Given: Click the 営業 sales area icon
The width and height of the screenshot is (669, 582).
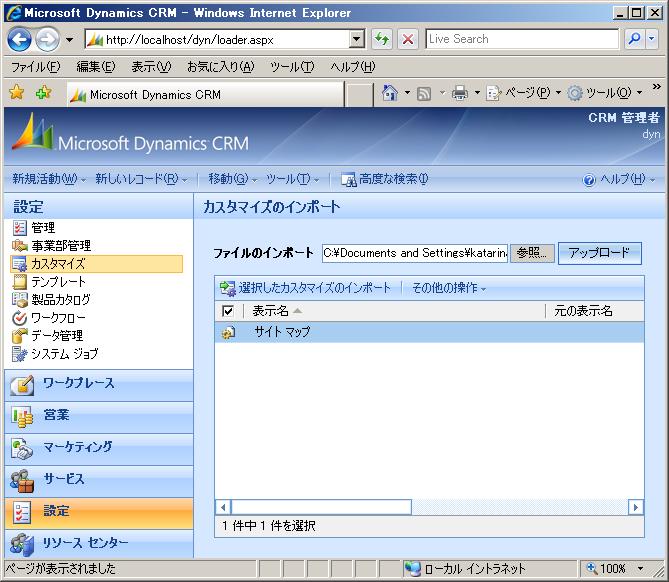Looking at the screenshot, I should click(x=22, y=417).
